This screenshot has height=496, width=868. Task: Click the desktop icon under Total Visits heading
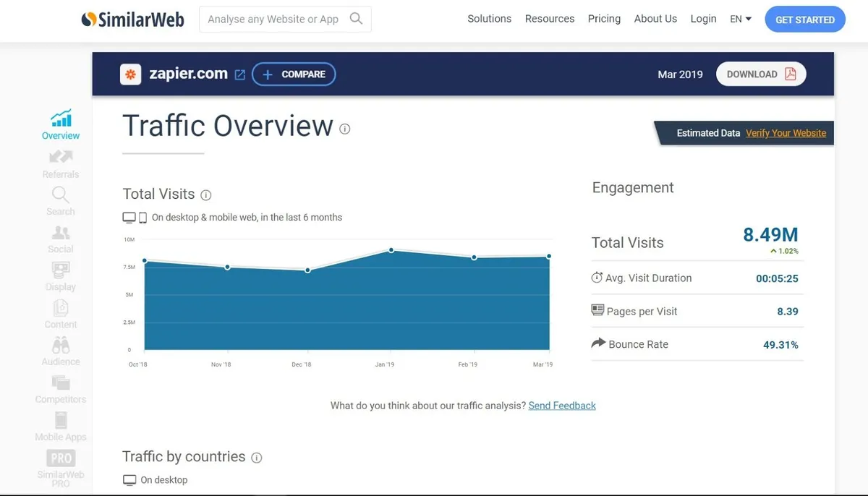pyautogui.click(x=129, y=218)
